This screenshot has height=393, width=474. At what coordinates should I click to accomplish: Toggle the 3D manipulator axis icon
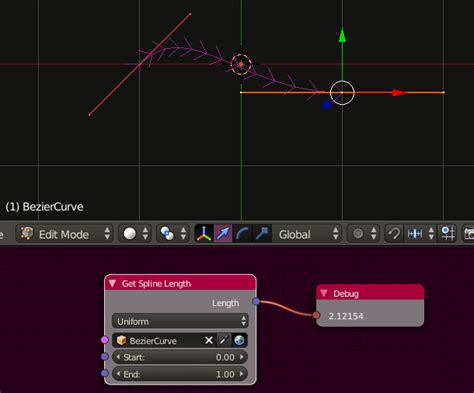[204, 234]
